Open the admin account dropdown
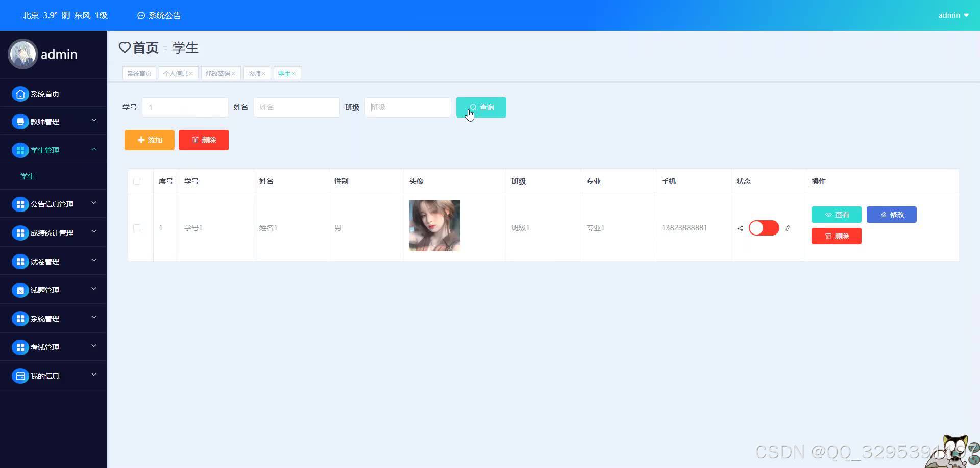The image size is (980, 468). (x=952, y=15)
